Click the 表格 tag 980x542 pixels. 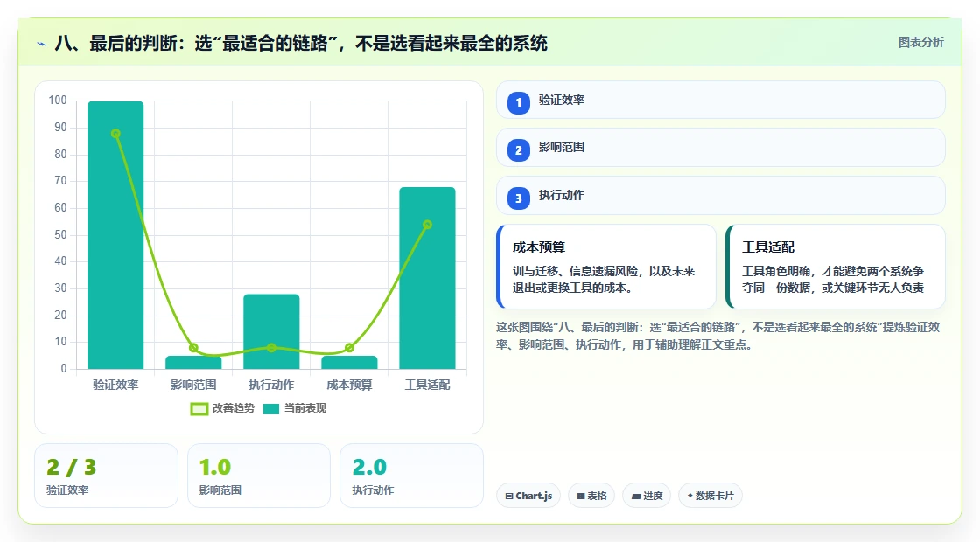591,496
